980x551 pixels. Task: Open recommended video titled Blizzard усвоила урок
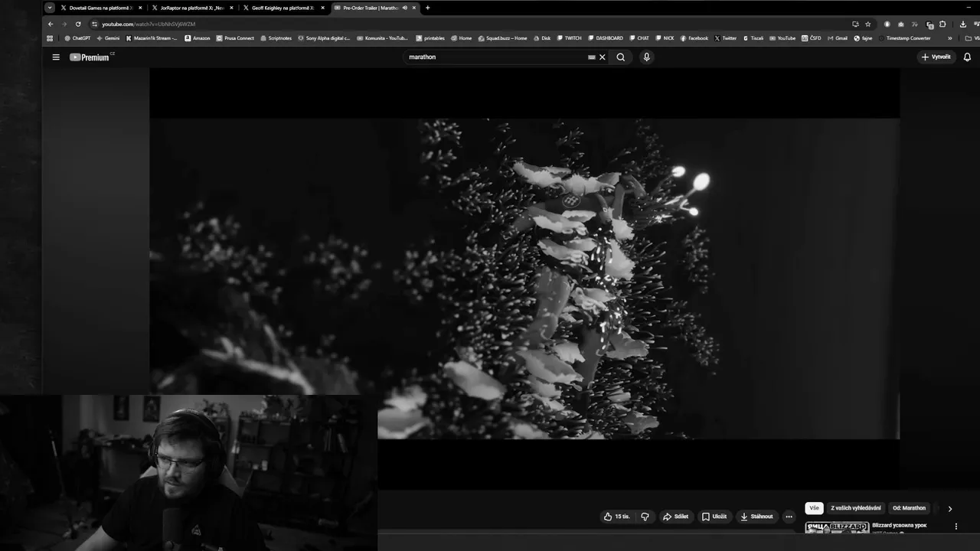[899, 526]
